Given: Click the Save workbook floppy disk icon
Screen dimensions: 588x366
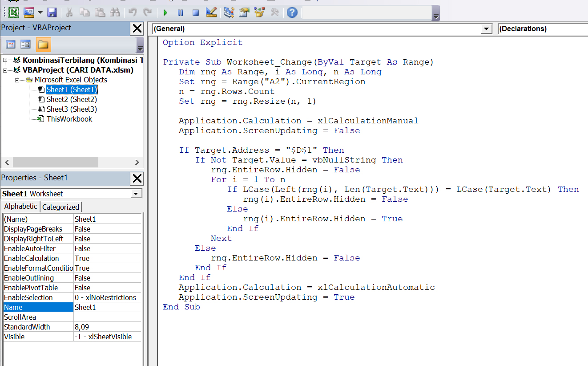Looking at the screenshot, I should tap(52, 12).
